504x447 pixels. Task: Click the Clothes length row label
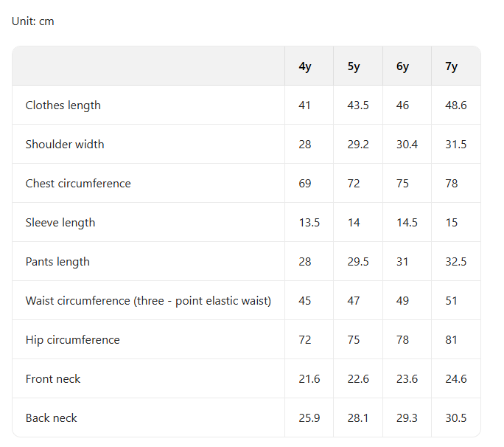coord(63,105)
